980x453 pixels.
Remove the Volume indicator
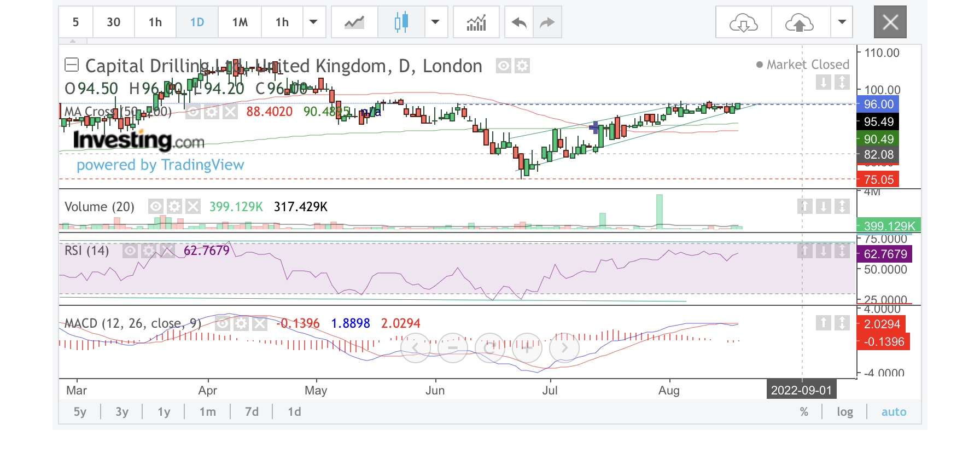click(193, 206)
